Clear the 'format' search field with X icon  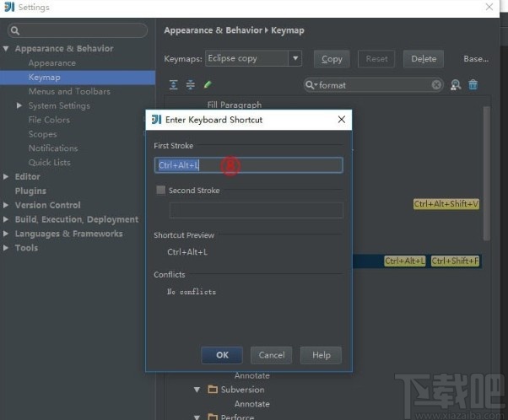point(436,85)
